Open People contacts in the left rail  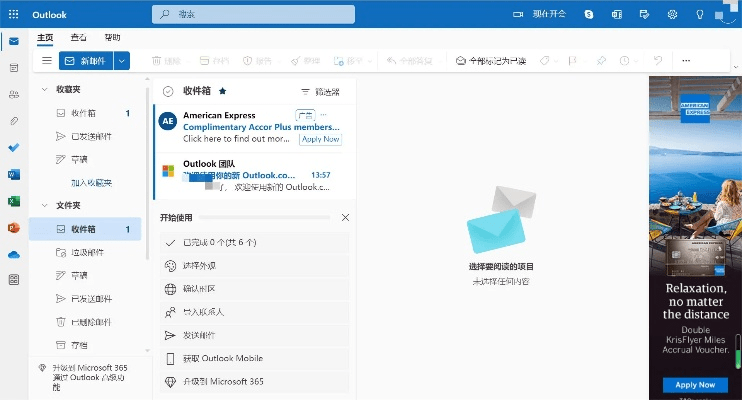click(x=14, y=95)
